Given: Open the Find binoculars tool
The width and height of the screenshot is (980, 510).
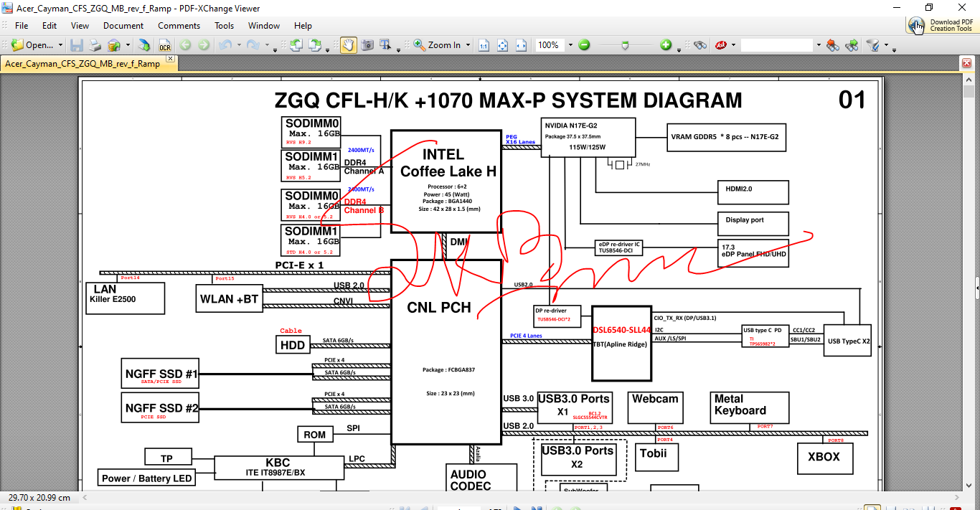Looking at the screenshot, I should (x=700, y=45).
